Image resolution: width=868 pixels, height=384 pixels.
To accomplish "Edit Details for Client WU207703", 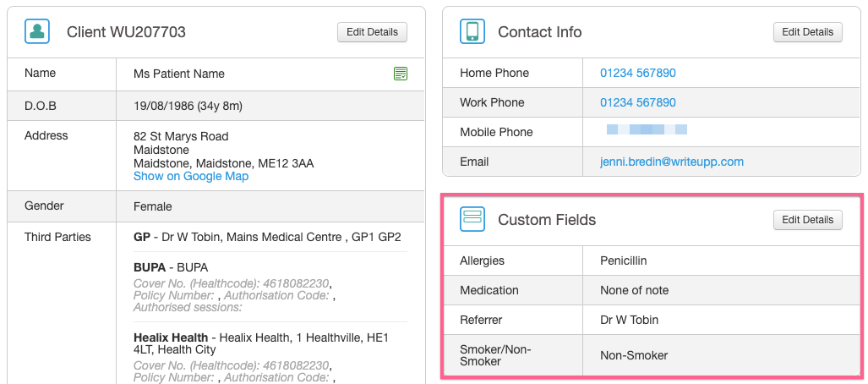I will [372, 32].
